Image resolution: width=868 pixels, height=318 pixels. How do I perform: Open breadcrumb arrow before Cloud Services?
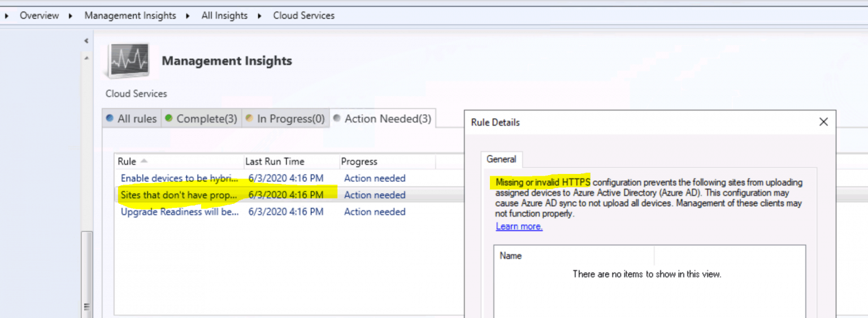260,16
